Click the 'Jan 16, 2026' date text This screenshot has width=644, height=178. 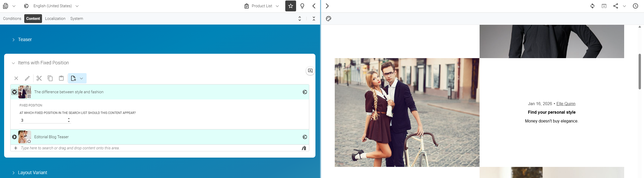[540, 104]
